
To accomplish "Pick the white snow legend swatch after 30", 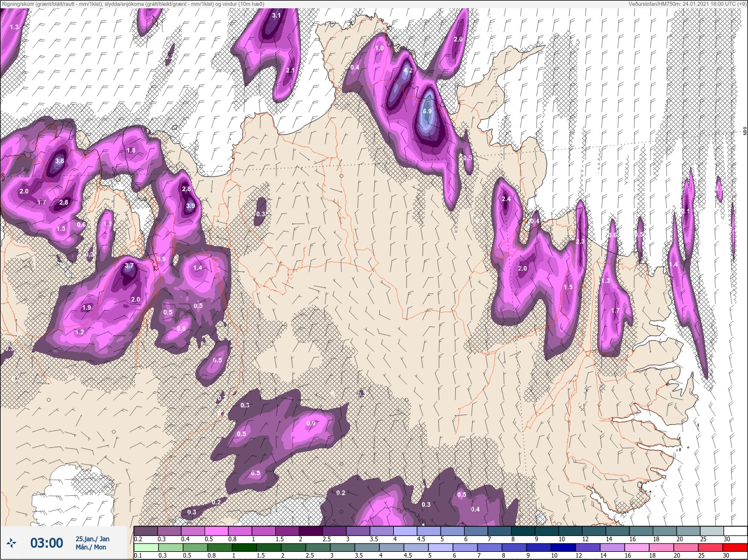I will pyautogui.click(x=736, y=531).
